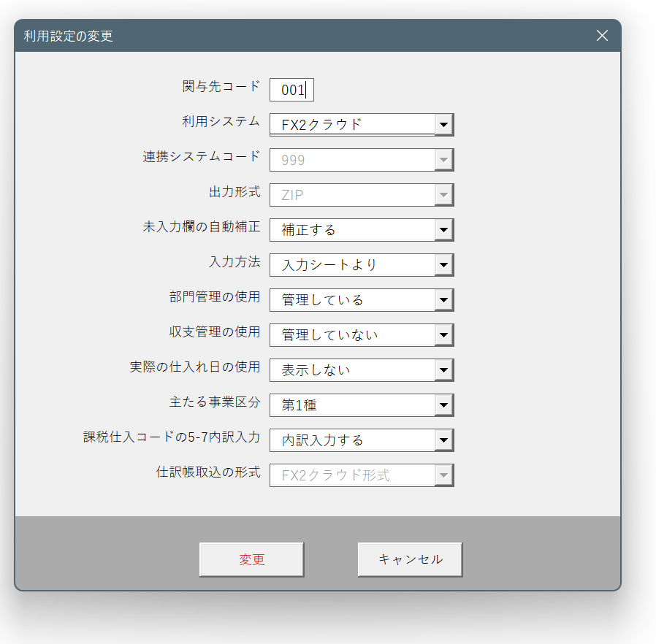Click the disabled 仕訳帳取込の形式 dropdown

click(x=362, y=475)
